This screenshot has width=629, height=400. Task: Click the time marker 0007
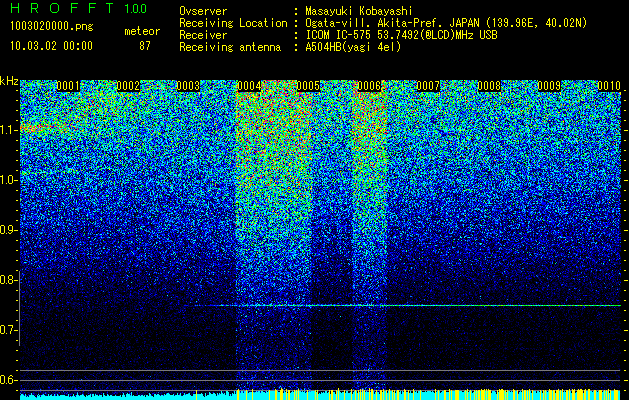[428, 86]
